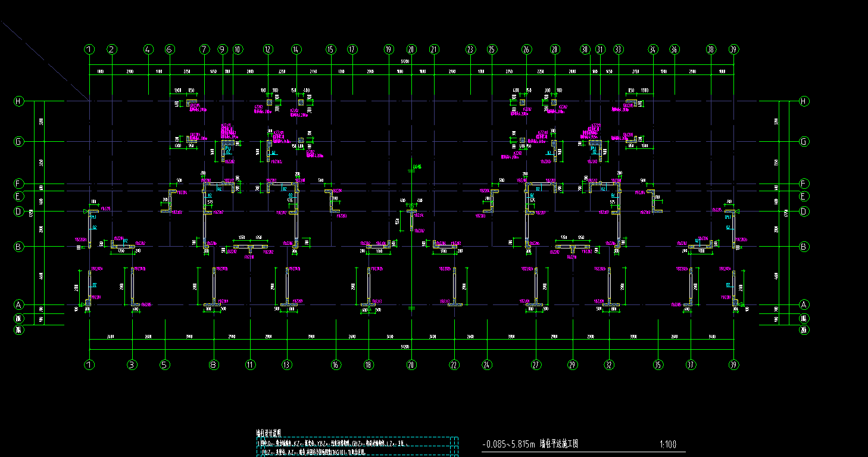The image size is (868, 457).
Task: Select grid axis bubble 31
Action: (x=600, y=49)
